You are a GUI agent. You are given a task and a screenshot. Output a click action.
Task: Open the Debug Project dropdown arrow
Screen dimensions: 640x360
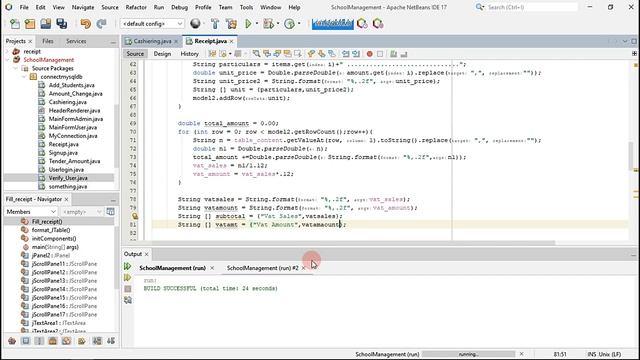coord(278,24)
